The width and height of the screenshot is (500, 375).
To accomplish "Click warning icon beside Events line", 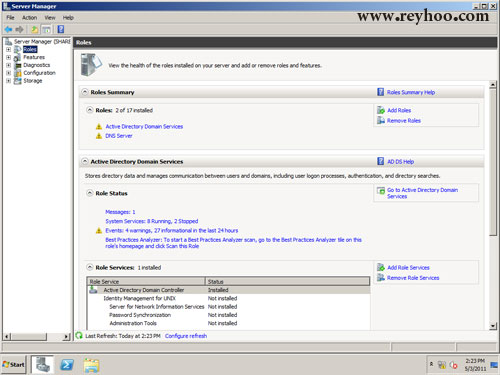I will tap(99, 231).
